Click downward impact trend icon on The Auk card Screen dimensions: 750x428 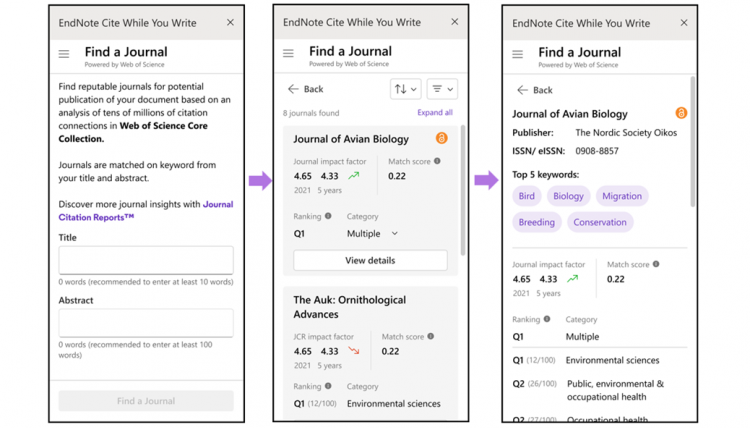tap(353, 351)
